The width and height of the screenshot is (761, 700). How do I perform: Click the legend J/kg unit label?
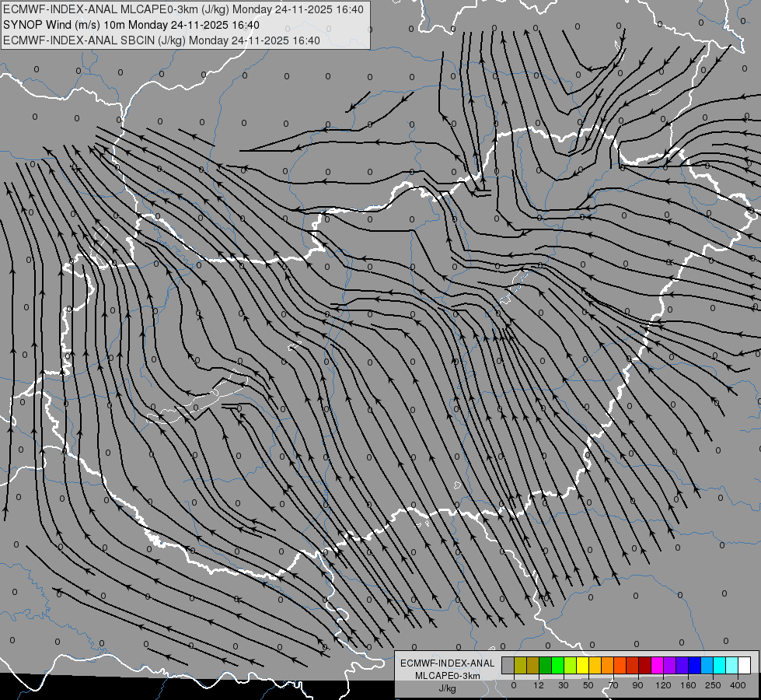tap(448, 688)
